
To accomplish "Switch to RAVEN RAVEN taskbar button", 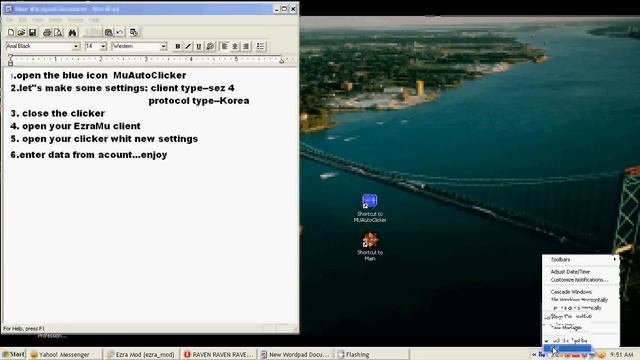I will click(x=219, y=355).
